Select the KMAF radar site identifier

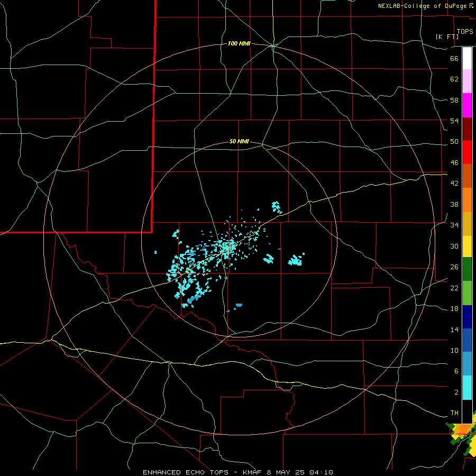pyautogui.click(x=252, y=472)
